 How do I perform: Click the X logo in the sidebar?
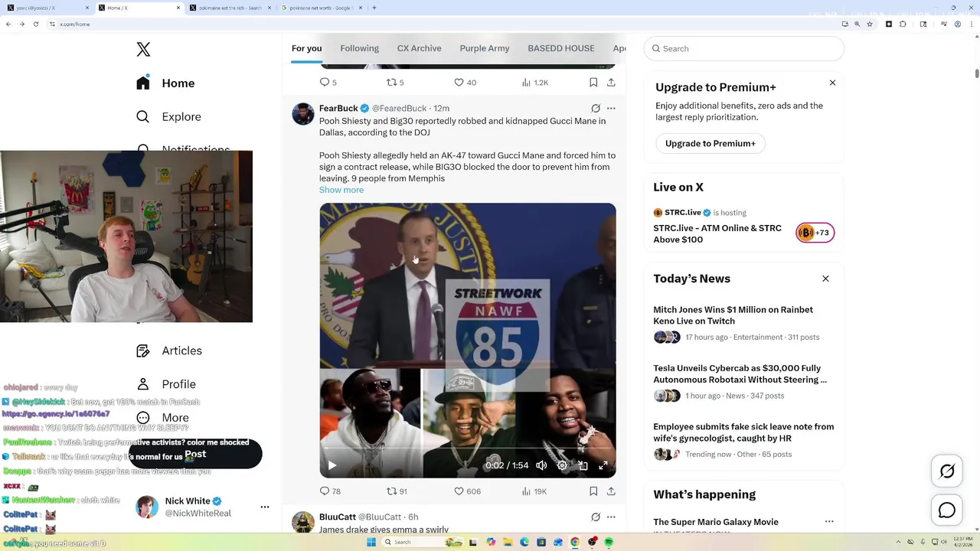[x=143, y=49]
